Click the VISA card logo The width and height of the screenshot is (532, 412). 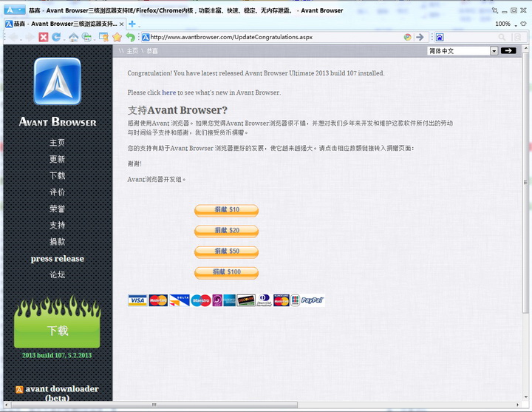[x=137, y=300]
